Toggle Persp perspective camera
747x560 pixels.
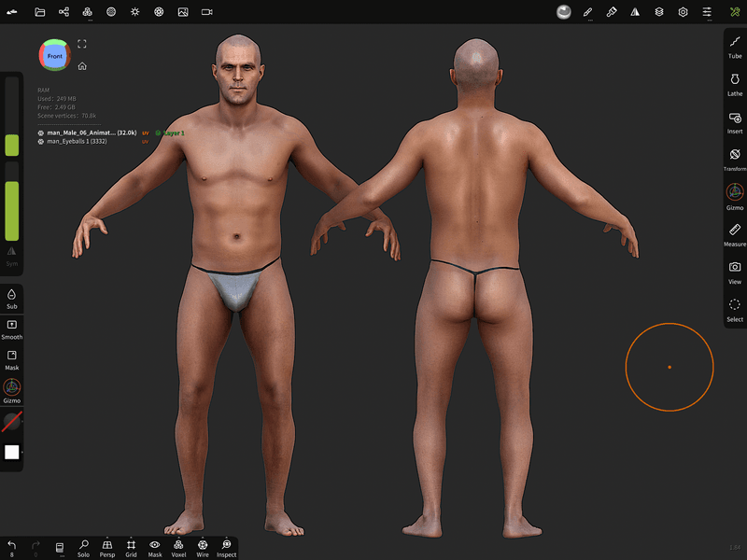[x=107, y=548]
